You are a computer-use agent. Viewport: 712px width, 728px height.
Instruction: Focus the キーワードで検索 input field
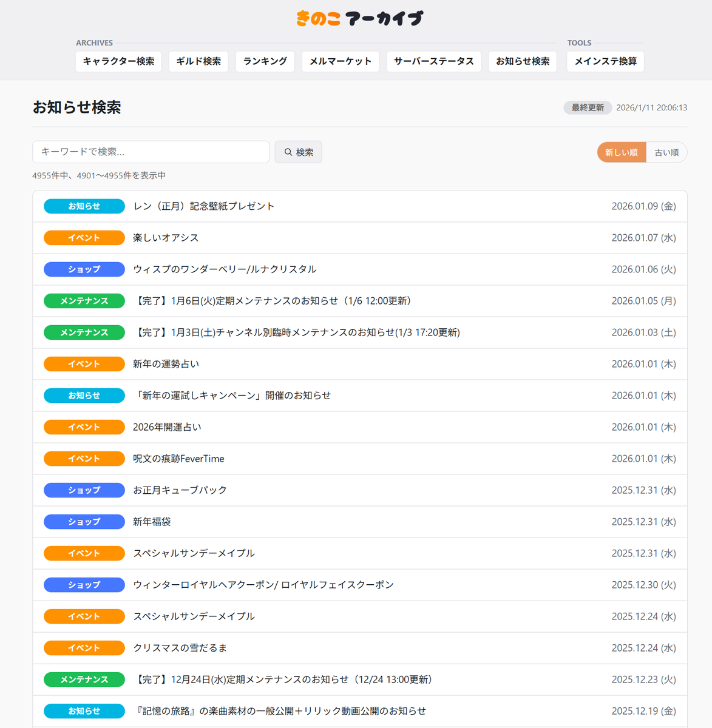click(x=151, y=152)
